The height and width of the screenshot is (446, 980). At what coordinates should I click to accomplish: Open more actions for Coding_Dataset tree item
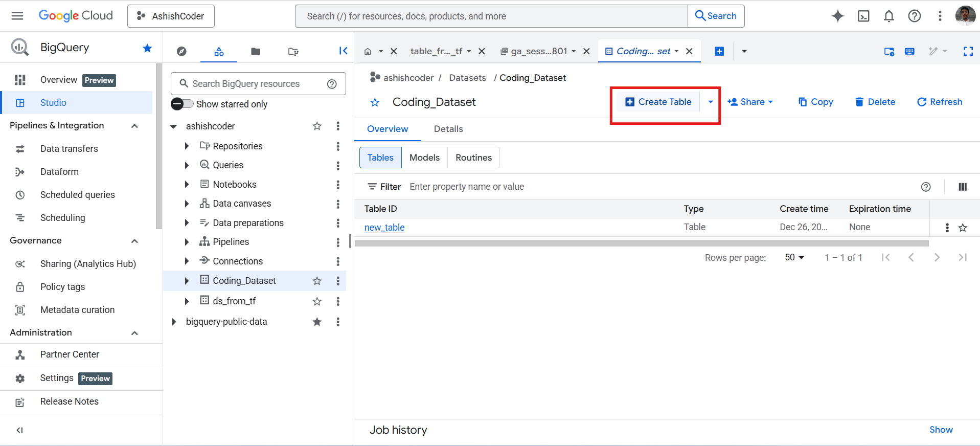(338, 281)
